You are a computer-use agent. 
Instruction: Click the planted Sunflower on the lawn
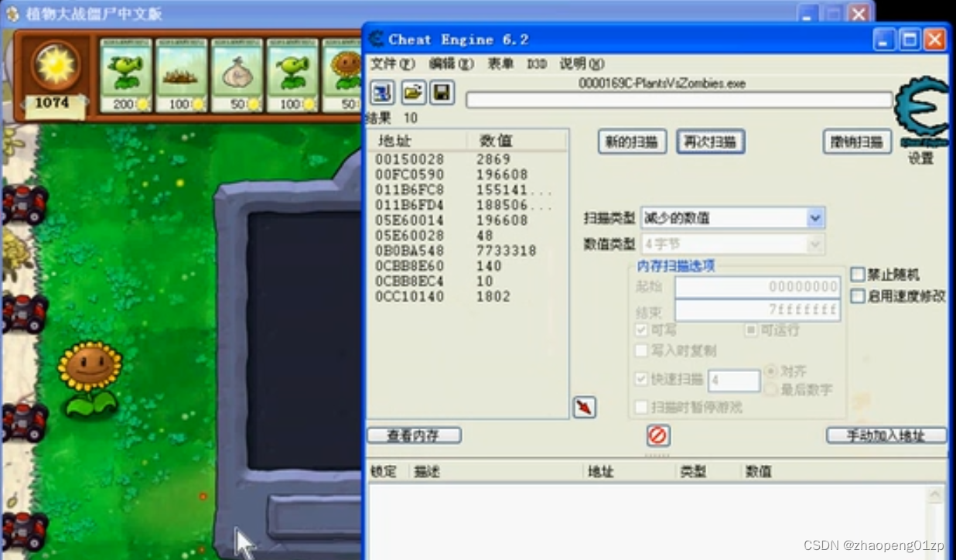pyautogui.click(x=90, y=378)
